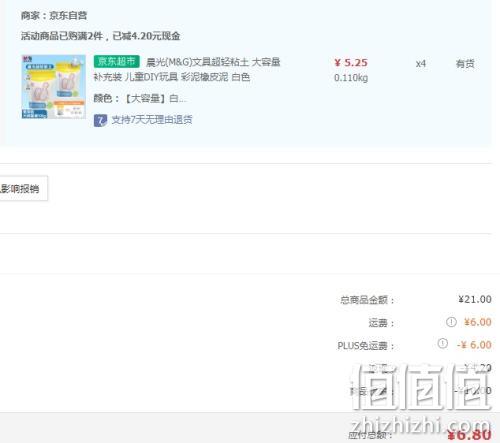Open the 晨光(M&G)文具超轻粘土 product title
Image resolution: width=500 pixels, height=443 pixels.
point(213,62)
